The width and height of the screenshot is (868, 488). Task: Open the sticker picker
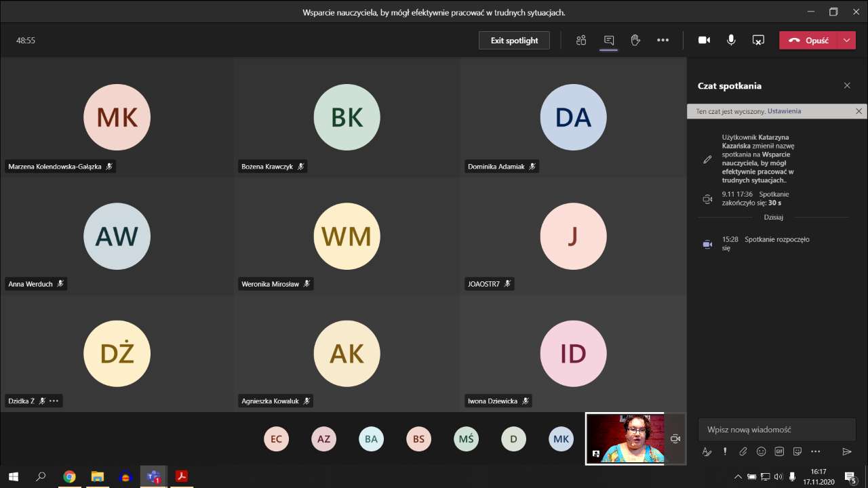pyautogui.click(x=797, y=451)
